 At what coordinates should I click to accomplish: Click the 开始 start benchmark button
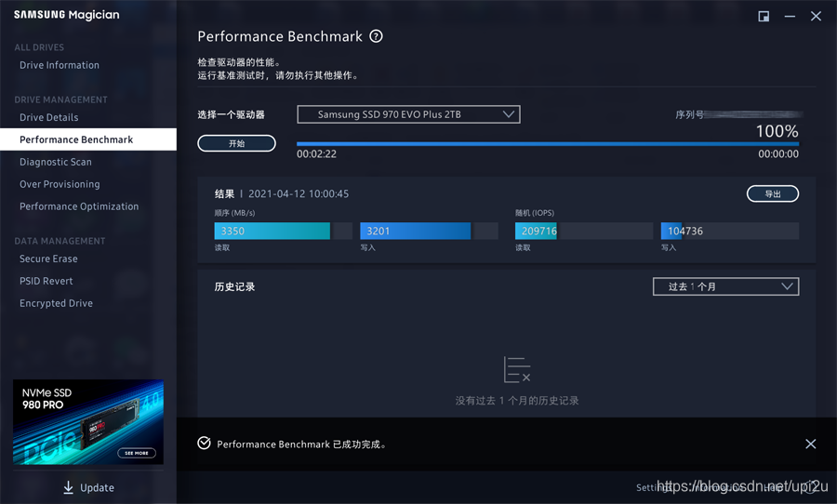[x=236, y=143]
